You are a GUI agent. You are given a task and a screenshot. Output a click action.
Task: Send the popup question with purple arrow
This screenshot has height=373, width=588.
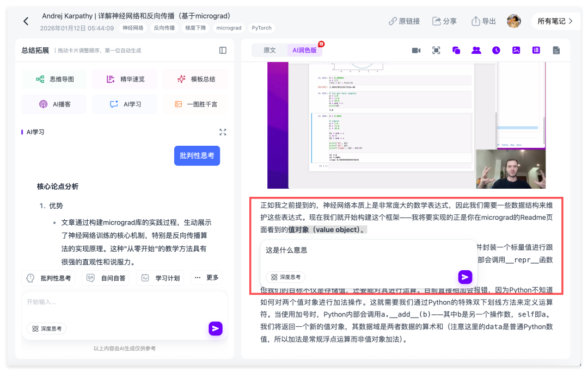click(x=465, y=277)
